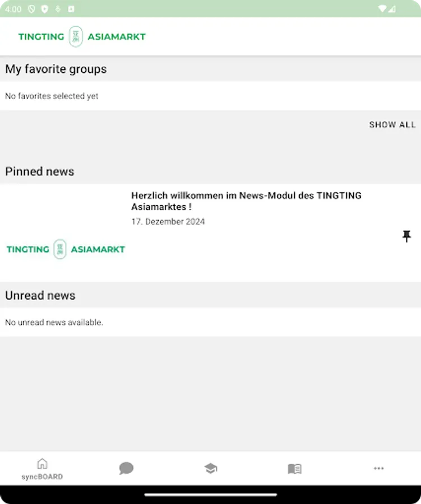Expand the Pinned news section
This screenshot has width=421, height=504.
(x=40, y=171)
